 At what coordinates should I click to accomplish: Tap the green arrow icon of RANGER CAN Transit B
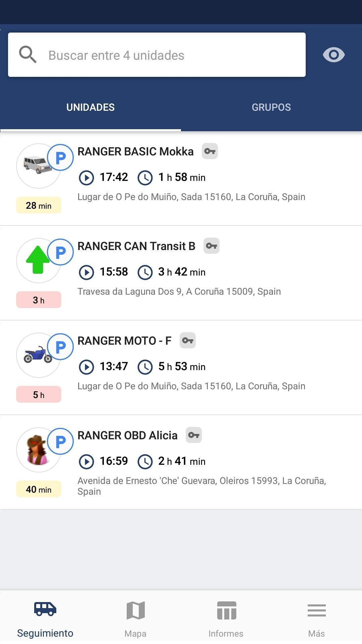point(38,260)
